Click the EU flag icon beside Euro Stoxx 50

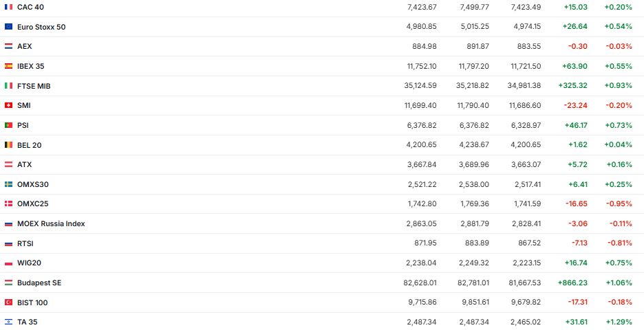click(8, 27)
